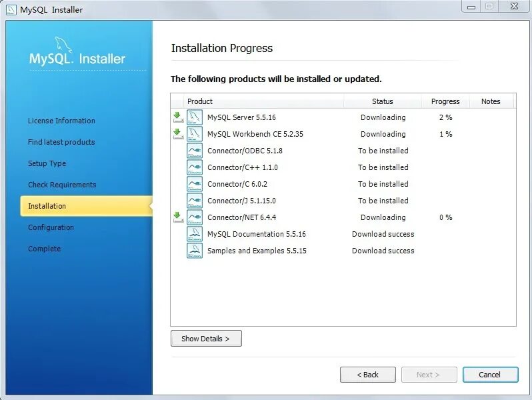Select the Connector/NET 6.4.4 text
The image size is (532, 400).
(241, 217)
